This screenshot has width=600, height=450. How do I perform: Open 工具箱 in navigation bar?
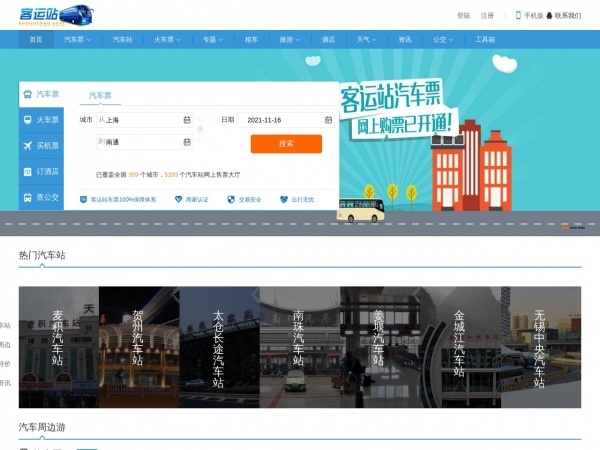coord(484,40)
